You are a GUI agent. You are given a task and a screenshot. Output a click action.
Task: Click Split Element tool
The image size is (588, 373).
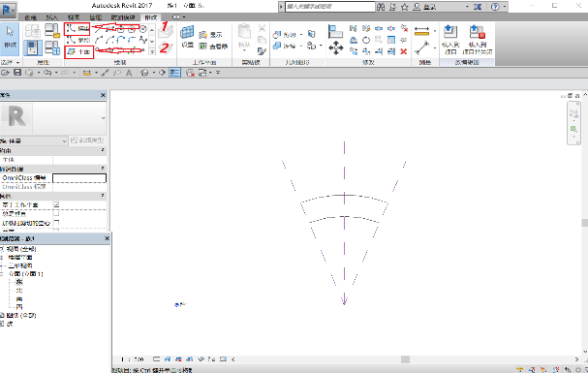[379, 28]
